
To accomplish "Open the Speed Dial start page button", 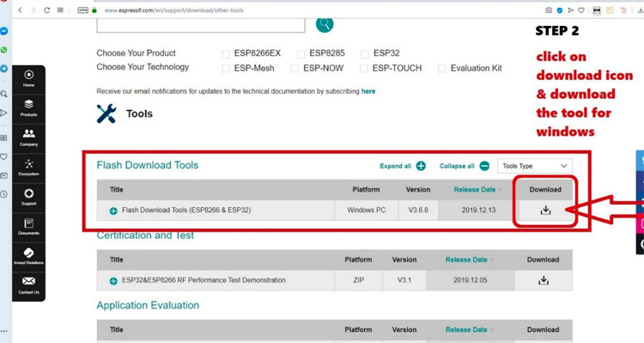I will coord(60,9).
